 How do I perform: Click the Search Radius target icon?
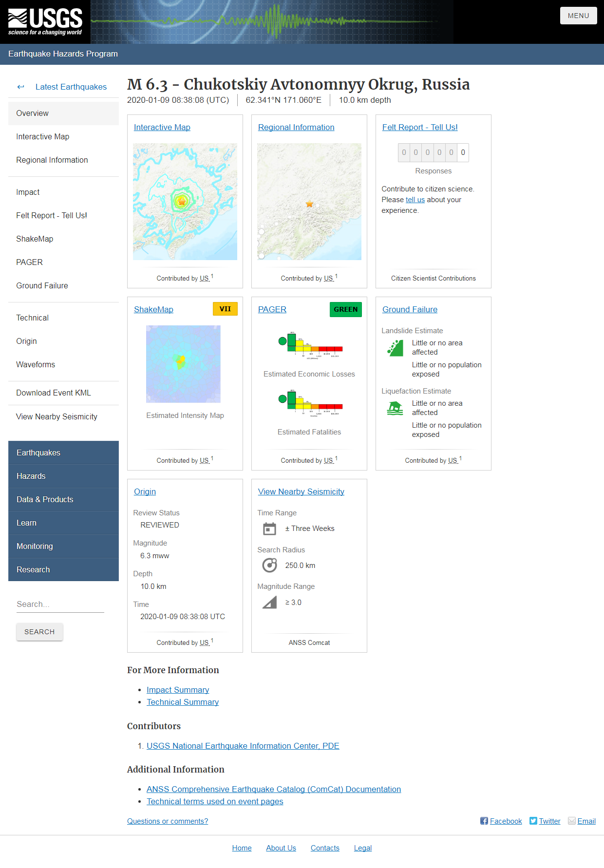(x=269, y=565)
